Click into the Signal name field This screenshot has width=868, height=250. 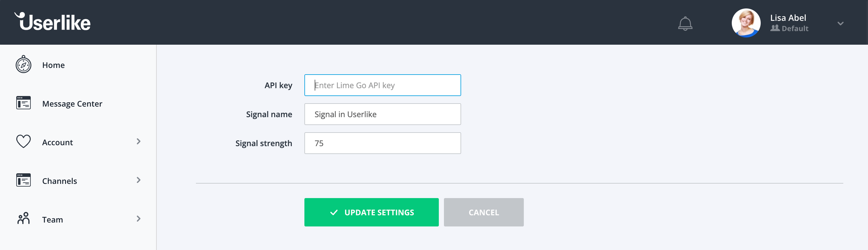point(382,114)
